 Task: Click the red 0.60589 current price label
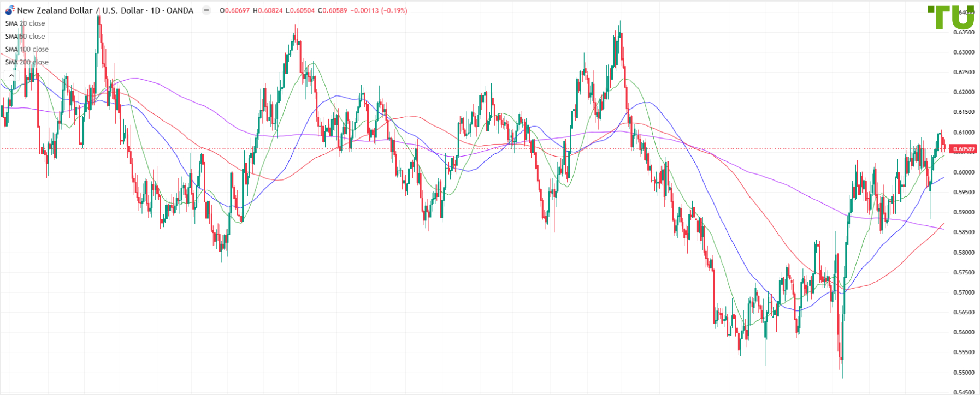coord(963,149)
